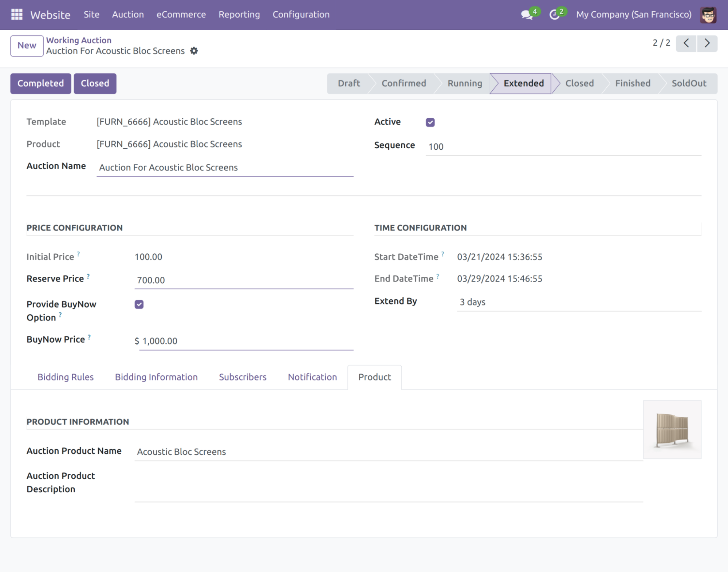Click the Acoustic Bloc Screens product image
The height and width of the screenshot is (572, 728).
tap(672, 430)
